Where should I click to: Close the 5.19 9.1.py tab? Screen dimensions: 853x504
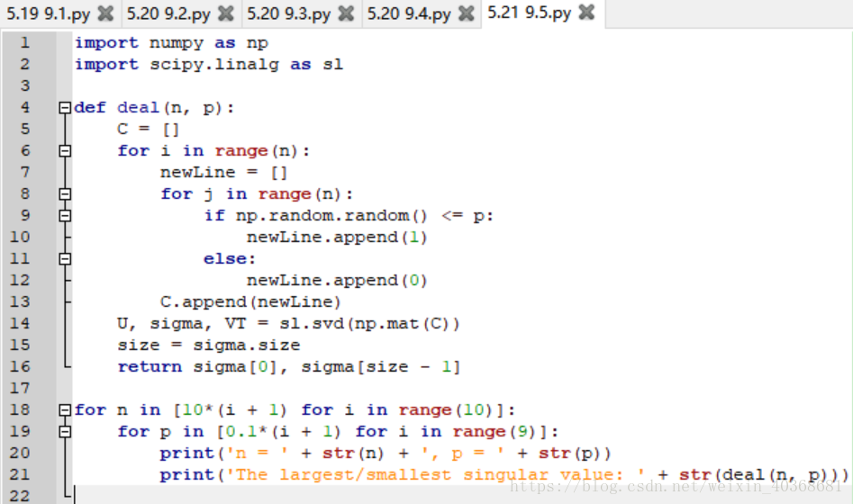click(105, 13)
